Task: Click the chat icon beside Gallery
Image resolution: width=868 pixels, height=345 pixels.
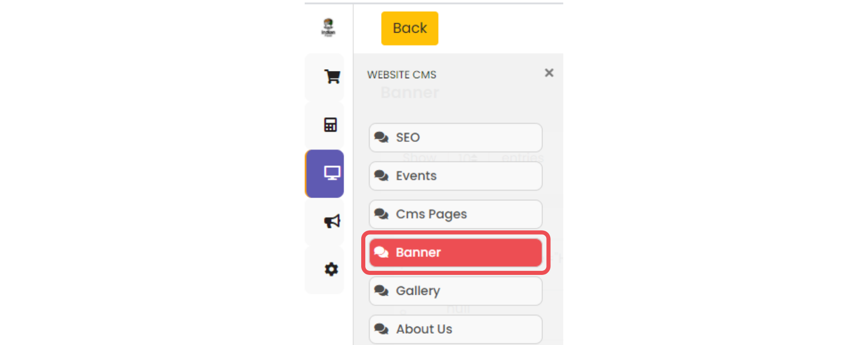Action: [x=382, y=291]
